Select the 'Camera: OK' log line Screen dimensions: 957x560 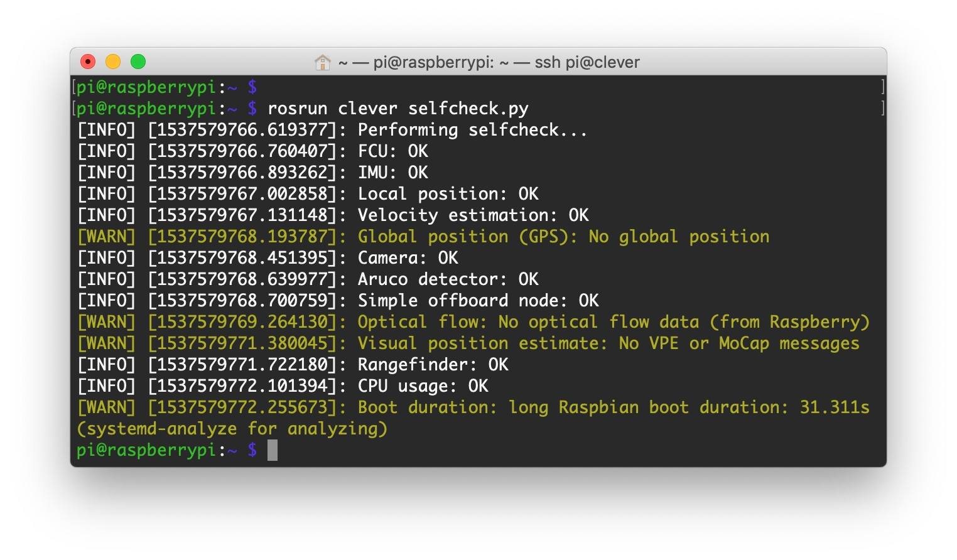click(x=408, y=258)
